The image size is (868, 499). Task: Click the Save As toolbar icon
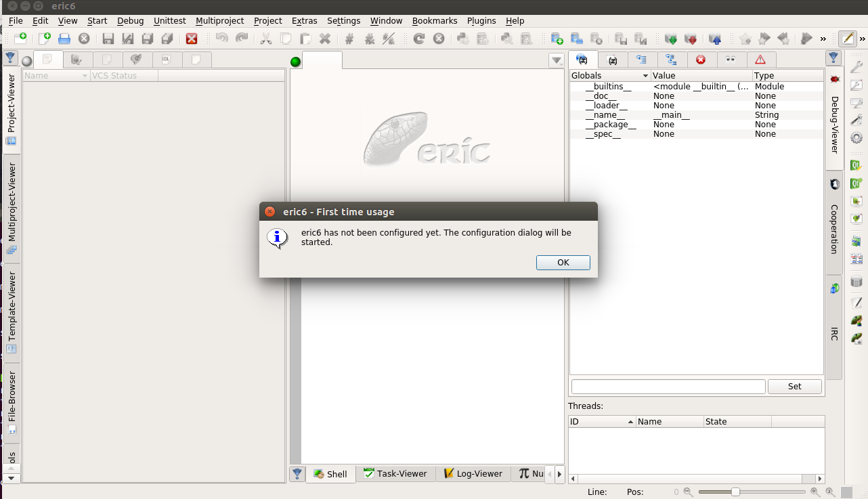[128, 39]
